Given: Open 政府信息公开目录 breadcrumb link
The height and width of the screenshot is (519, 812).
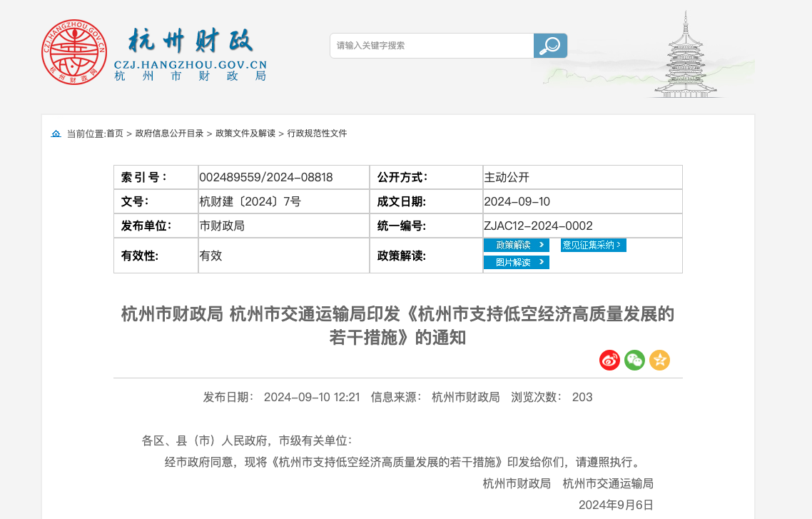Looking at the screenshot, I should [169, 133].
